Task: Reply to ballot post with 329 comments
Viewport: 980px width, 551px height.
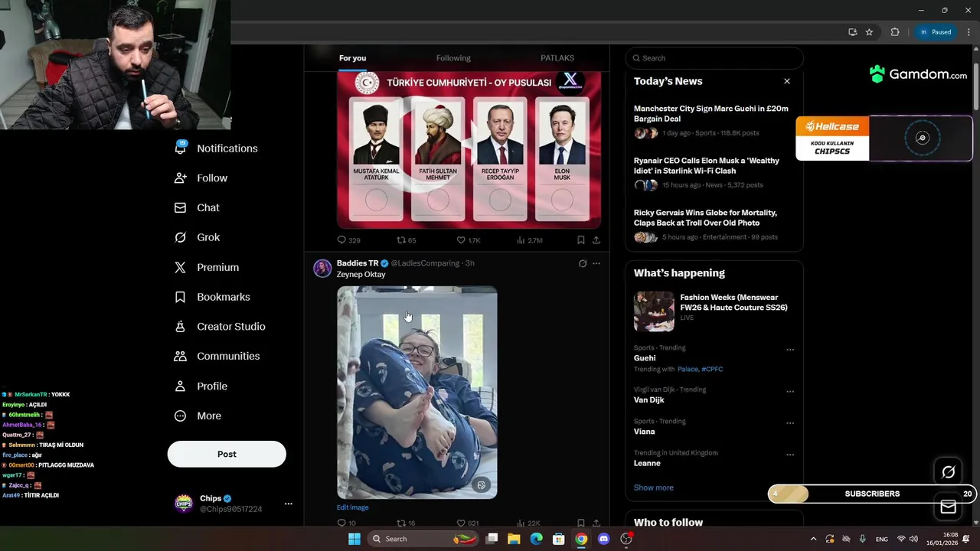Action: click(x=348, y=240)
